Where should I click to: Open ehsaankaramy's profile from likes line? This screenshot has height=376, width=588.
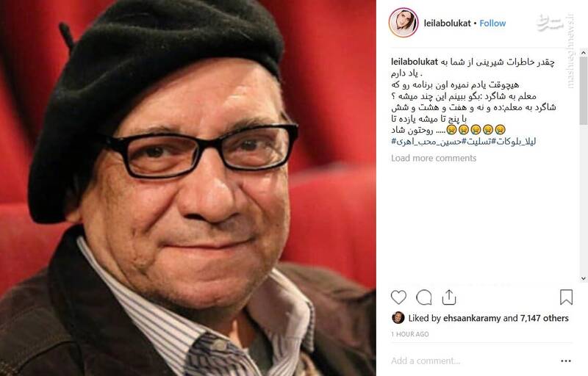[472, 318]
